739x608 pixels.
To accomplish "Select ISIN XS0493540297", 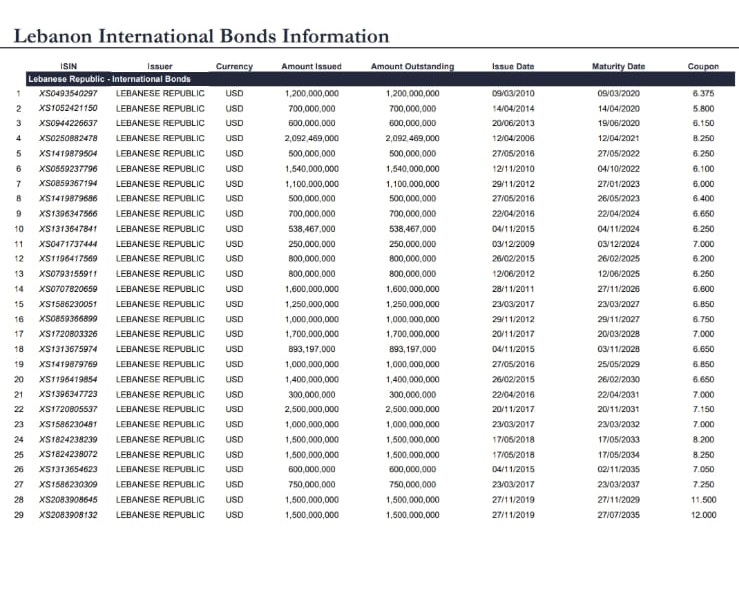I will 68,93.
